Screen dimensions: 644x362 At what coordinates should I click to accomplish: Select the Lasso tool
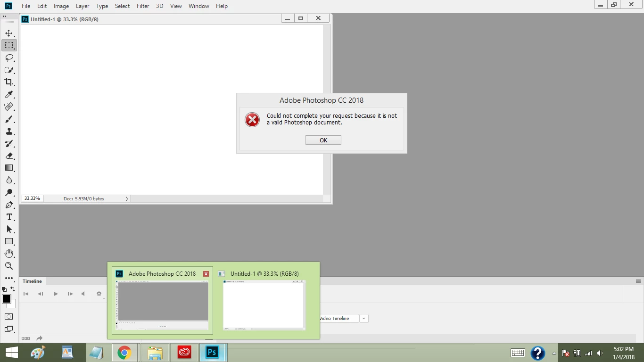pyautogui.click(x=9, y=58)
